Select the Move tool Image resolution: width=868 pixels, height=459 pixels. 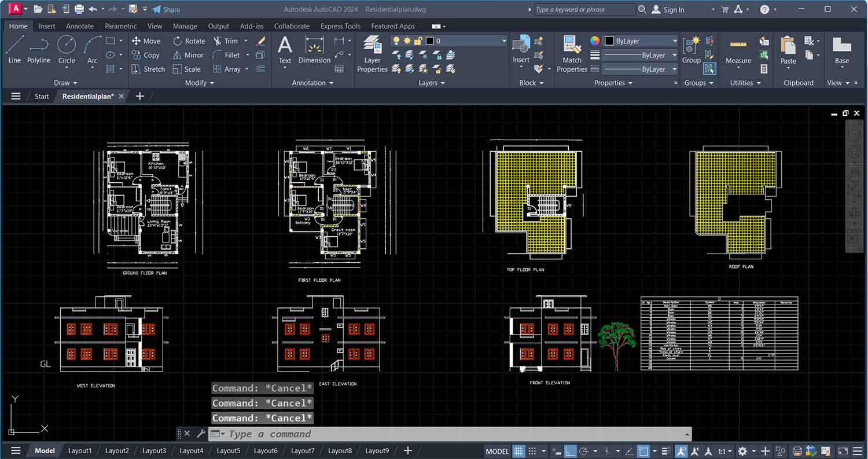coord(146,41)
